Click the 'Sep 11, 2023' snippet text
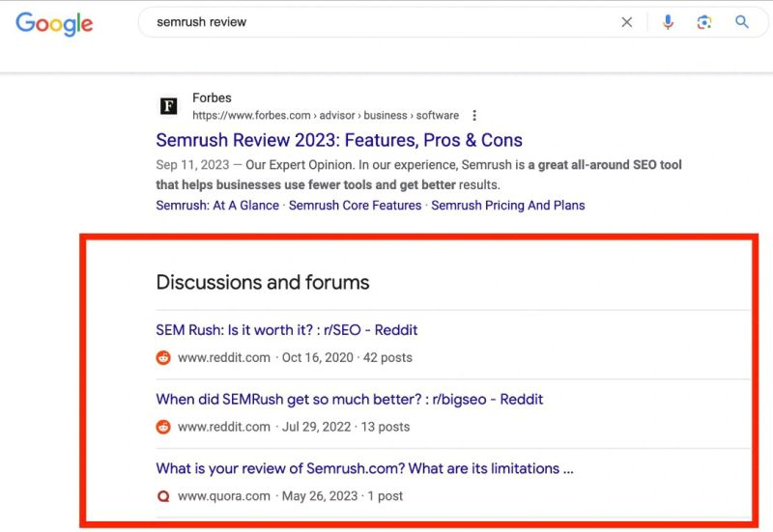Screen dimensions: 773x532 tap(192, 165)
